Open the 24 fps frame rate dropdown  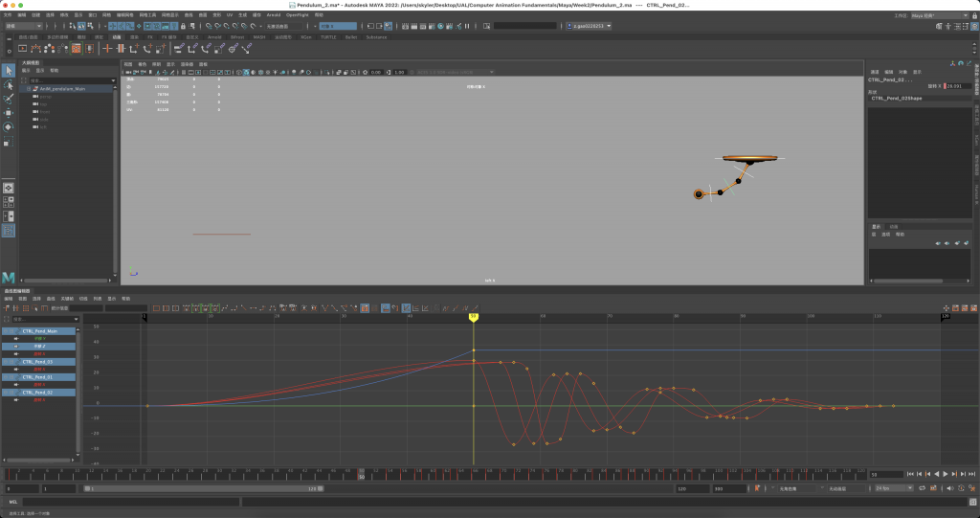895,488
